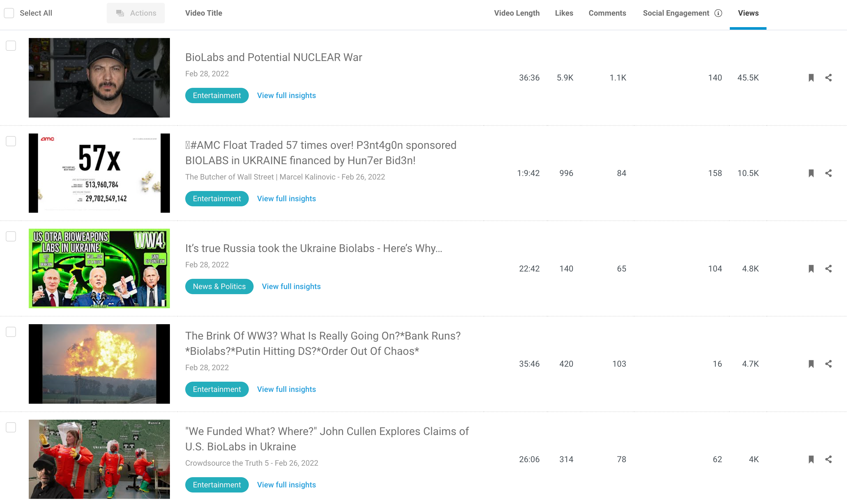The width and height of the screenshot is (847, 504).
Task: Open the Entertainment category tag
Action: pos(217,95)
